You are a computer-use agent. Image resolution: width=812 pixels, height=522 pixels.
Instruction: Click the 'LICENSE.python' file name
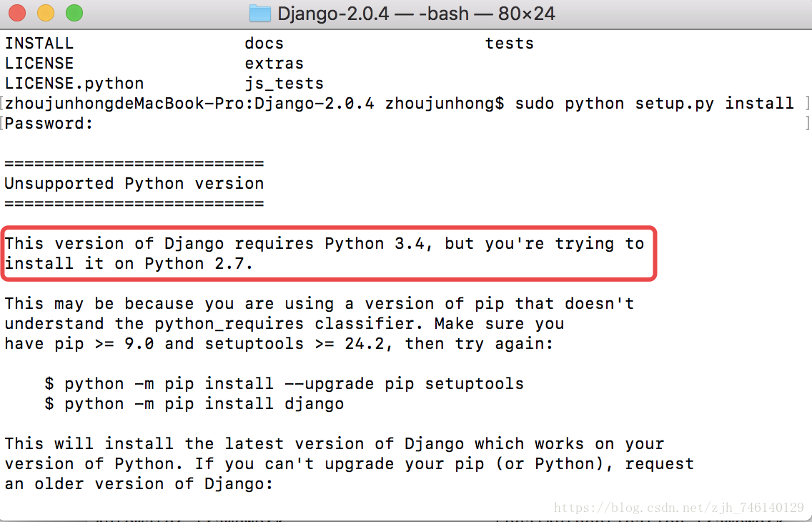point(74,84)
